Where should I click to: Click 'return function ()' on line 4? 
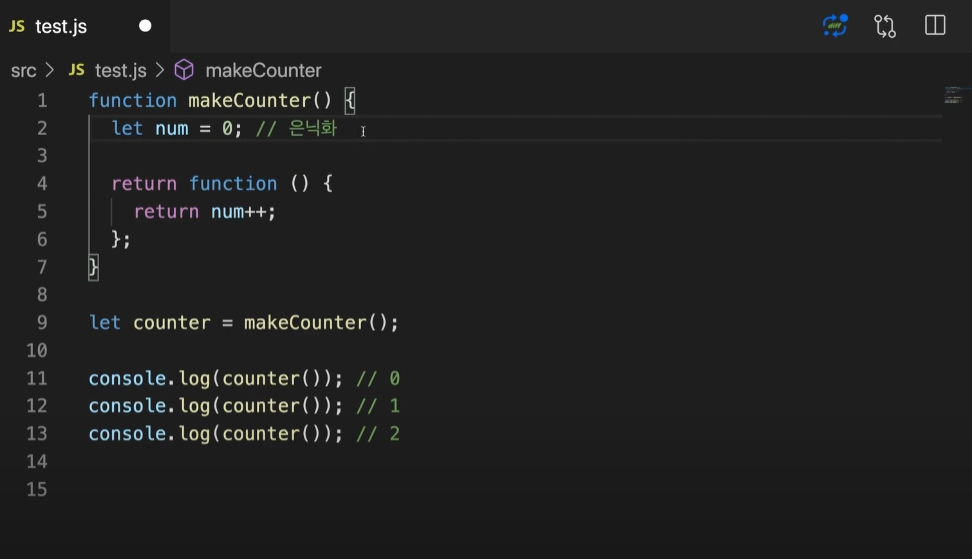tap(210, 183)
